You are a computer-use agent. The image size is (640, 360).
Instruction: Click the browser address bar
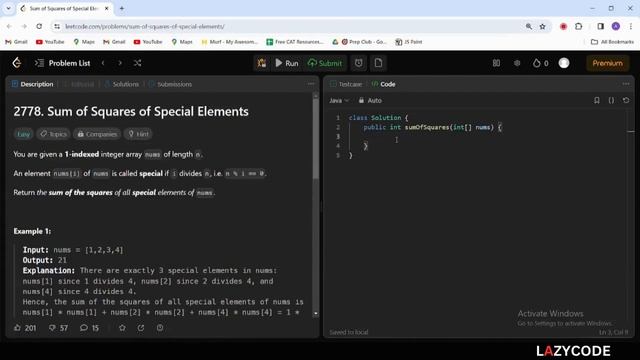[x=286, y=27]
